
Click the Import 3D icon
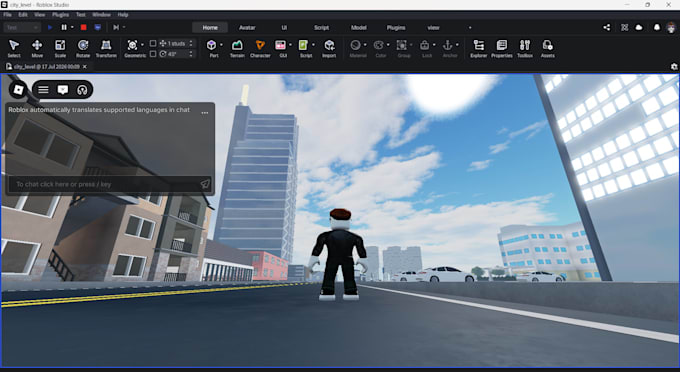pos(329,48)
